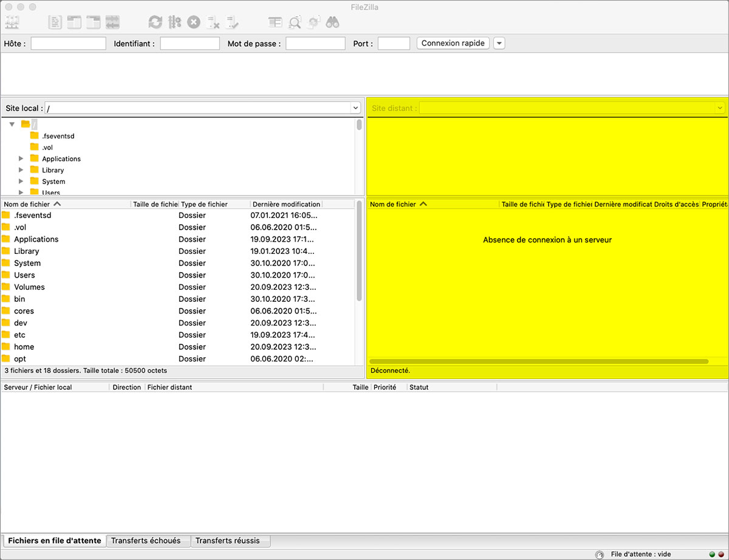Screen dimensions: 729x560
Task: Toggle the transfer queue display
Action: [x=112, y=22]
